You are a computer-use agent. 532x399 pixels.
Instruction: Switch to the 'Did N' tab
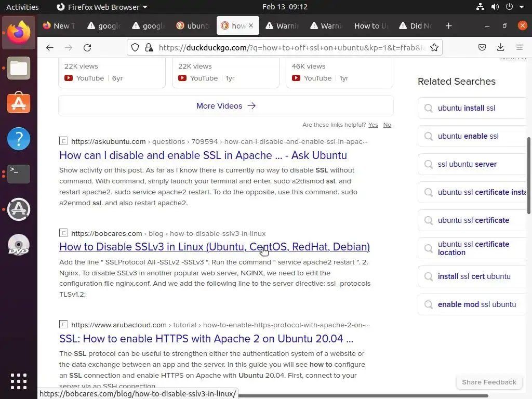[416, 26]
